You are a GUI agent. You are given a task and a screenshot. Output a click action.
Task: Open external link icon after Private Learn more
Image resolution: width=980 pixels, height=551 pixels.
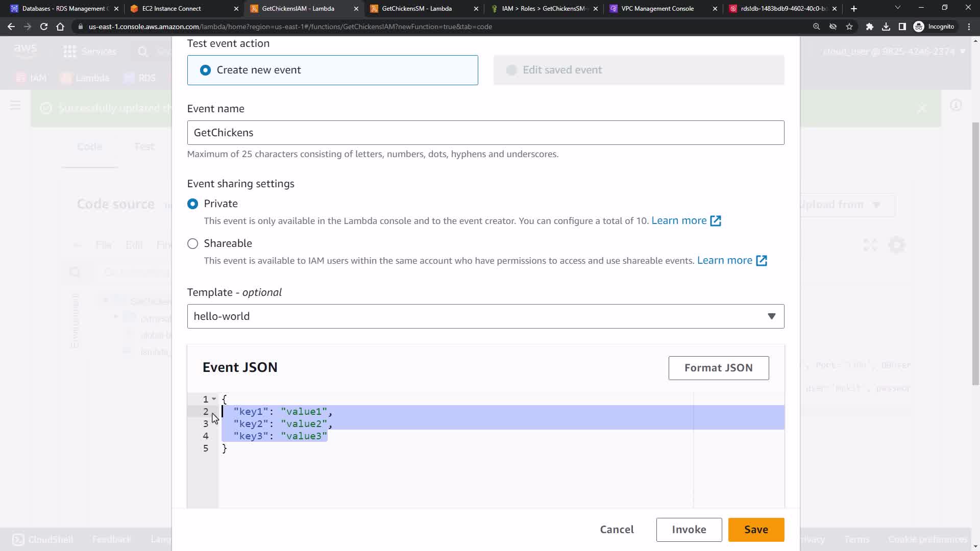(716, 221)
